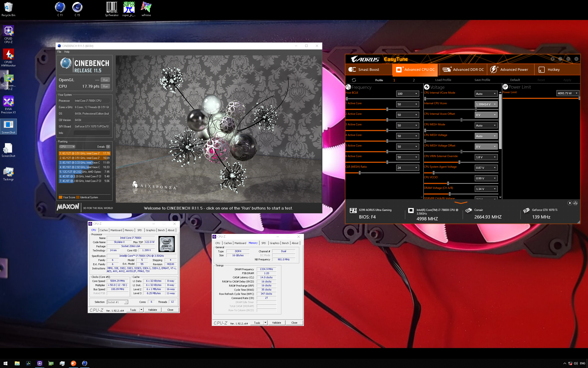Open Power Limit wattage dropdown

click(568, 93)
